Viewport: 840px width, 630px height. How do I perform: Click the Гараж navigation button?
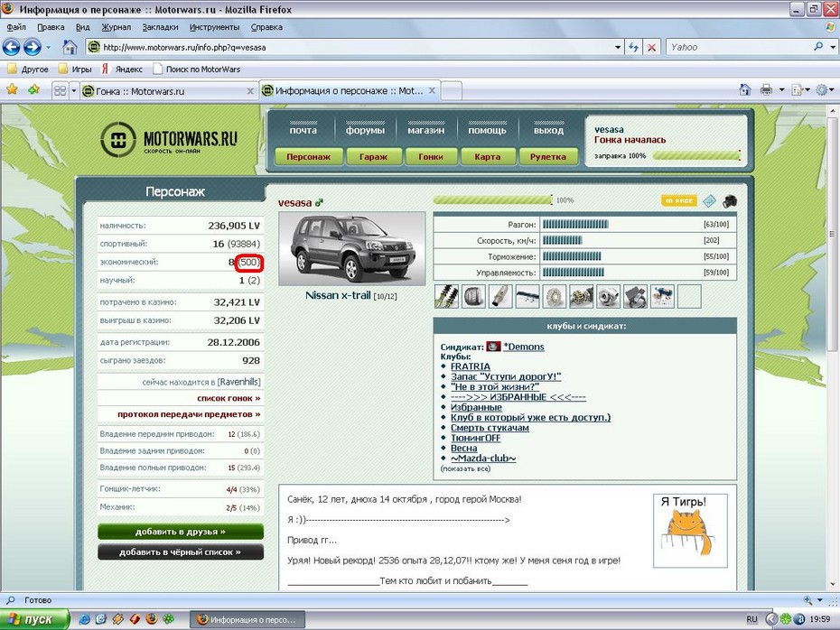click(373, 157)
